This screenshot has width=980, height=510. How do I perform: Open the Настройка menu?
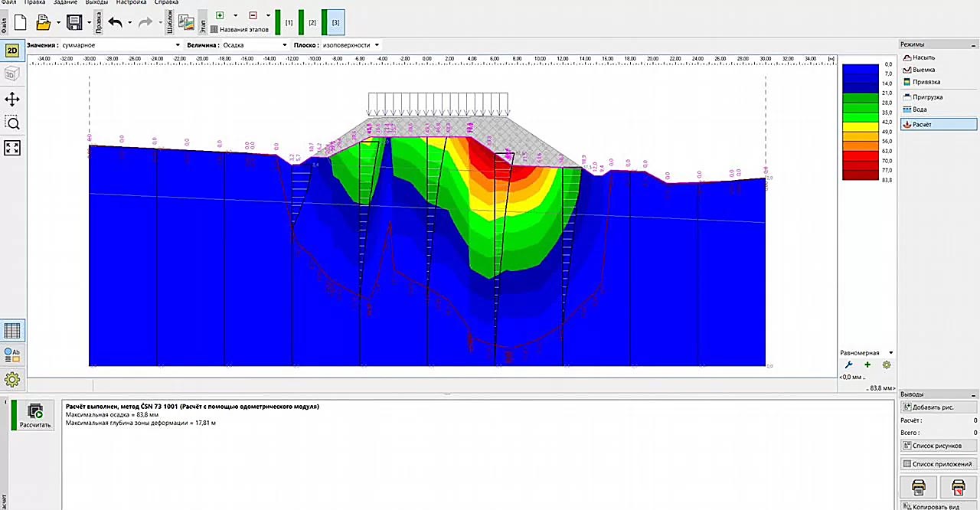tap(131, 3)
